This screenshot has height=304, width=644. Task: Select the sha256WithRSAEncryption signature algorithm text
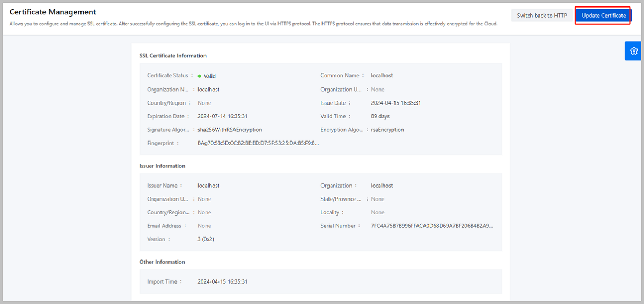(230, 130)
